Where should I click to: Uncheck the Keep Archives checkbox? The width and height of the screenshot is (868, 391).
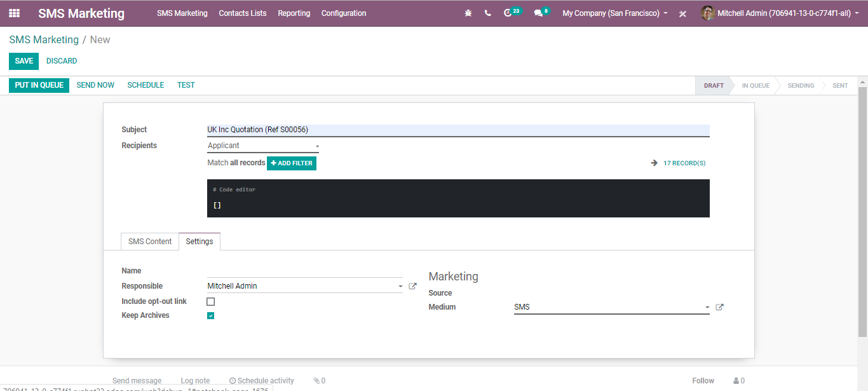tap(211, 315)
